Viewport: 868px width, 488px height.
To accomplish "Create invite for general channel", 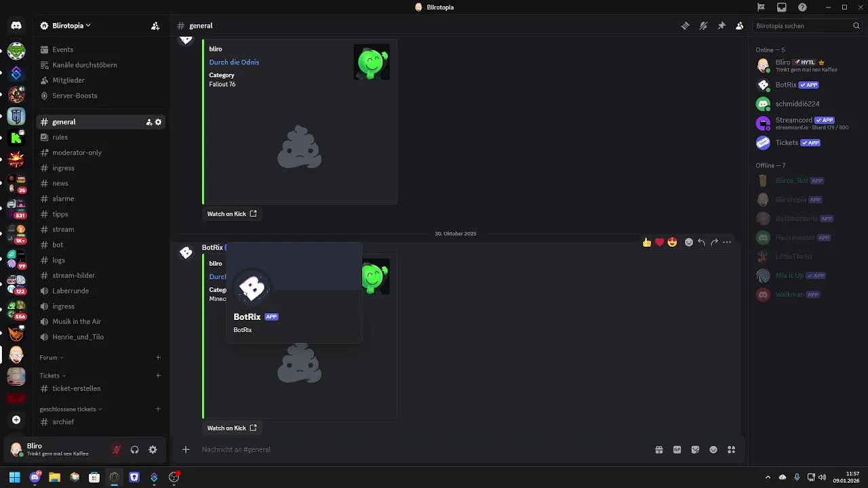I will pyautogui.click(x=149, y=122).
